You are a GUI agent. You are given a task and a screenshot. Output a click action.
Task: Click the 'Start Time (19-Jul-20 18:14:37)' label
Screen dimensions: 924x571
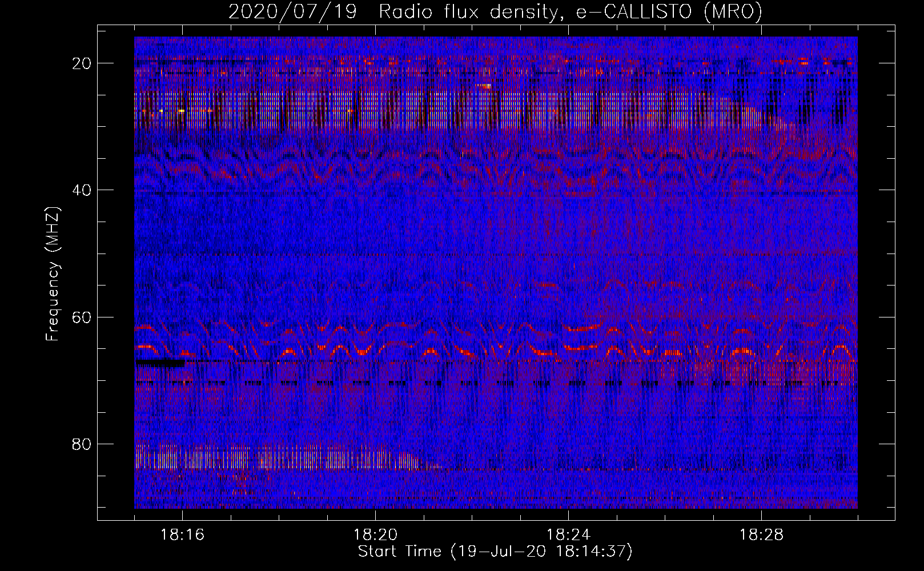pos(495,552)
